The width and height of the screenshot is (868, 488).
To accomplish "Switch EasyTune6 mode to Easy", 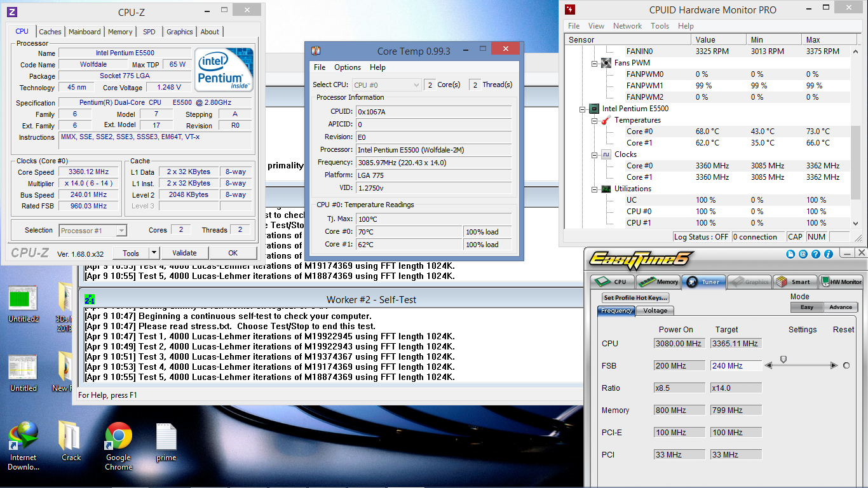I will [x=806, y=307].
